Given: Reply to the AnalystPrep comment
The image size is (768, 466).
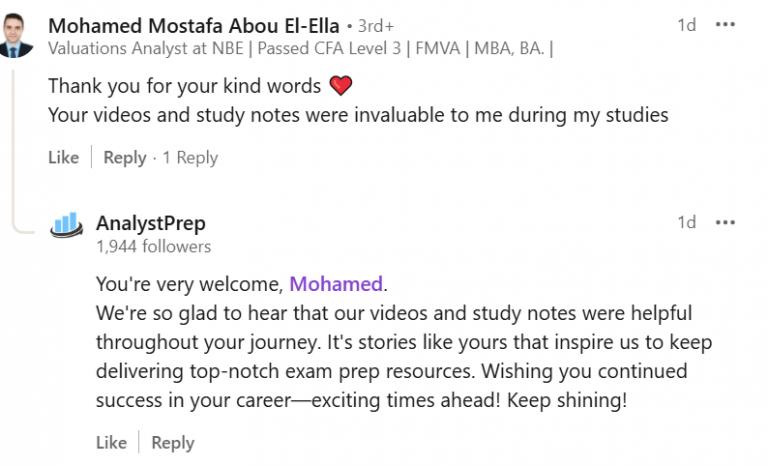Looking at the screenshot, I should 173,442.
